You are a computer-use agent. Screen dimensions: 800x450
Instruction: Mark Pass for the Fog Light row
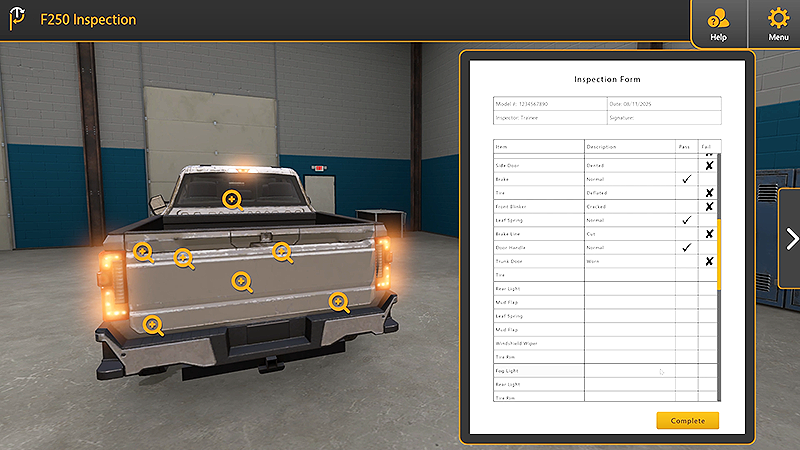pos(686,370)
